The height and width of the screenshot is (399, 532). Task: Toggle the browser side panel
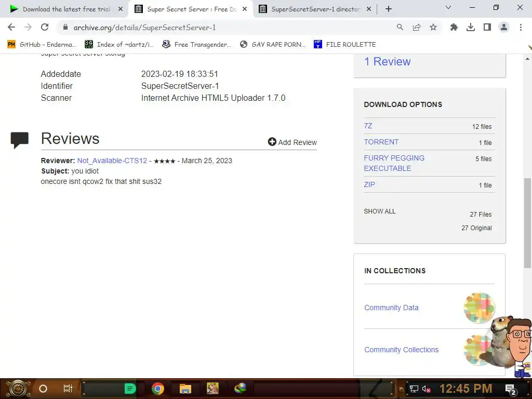487,27
